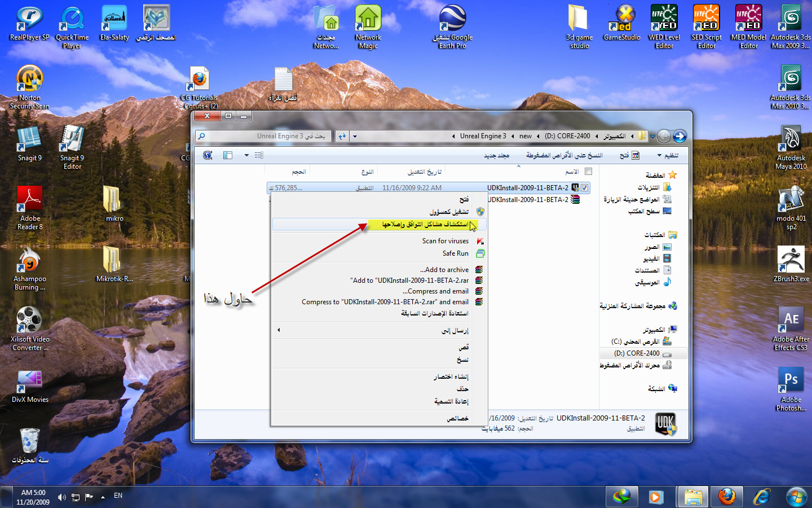Select the Ela-Salaty desktop icon
The image size is (812, 508).
click(114, 24)
